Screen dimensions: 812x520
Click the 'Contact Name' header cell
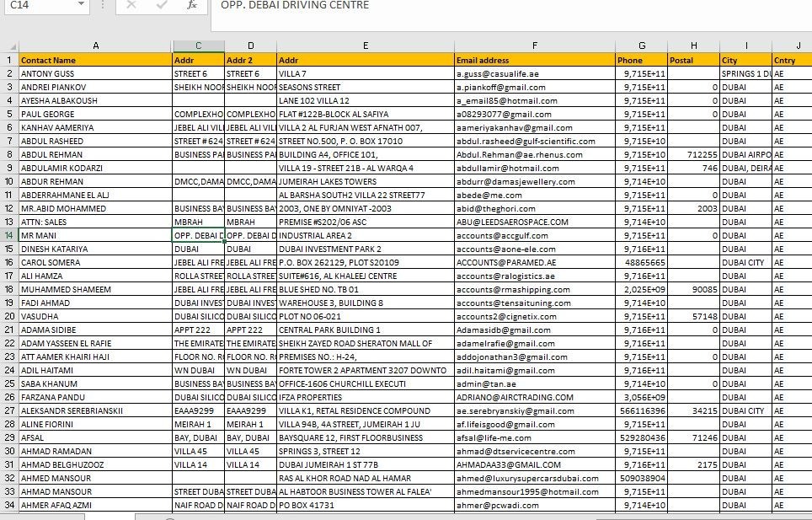[96, 60]
